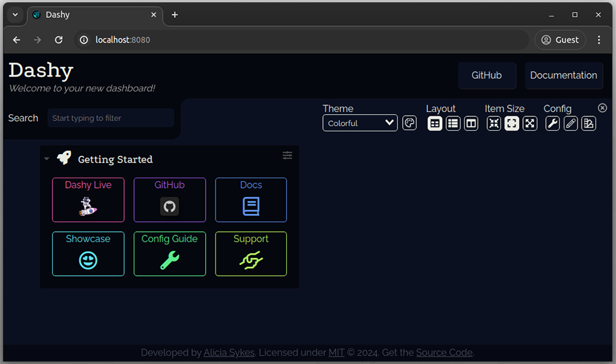The width and height of the screenshot is (616, 364).
Task: Open the Config Guide tile
Action: (x=169, y=254)
